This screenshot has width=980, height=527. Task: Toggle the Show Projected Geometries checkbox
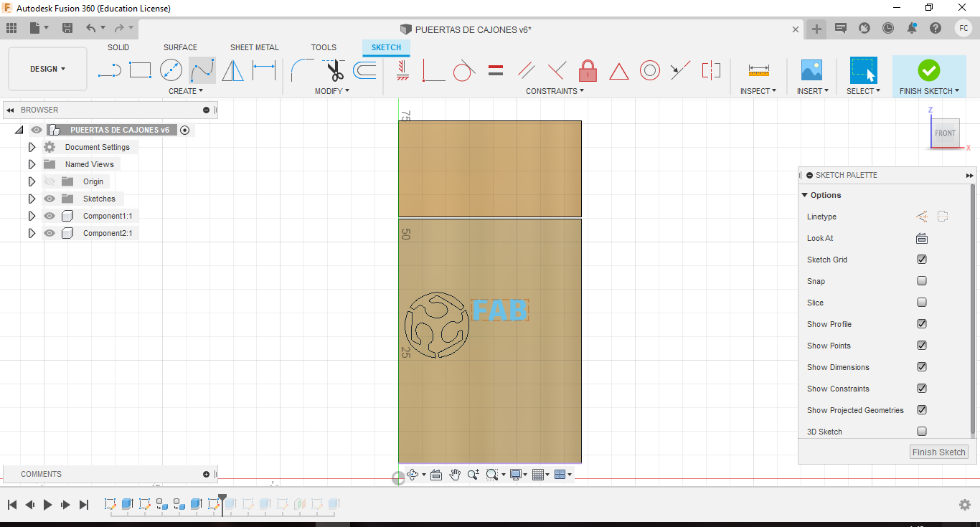[x=922, y=410]
